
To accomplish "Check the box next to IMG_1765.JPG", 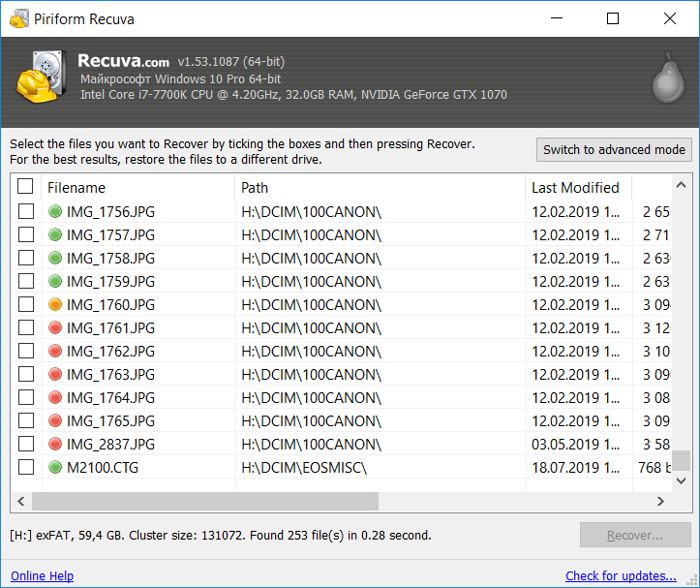I will pyautogui.click(x=26, y=420).
